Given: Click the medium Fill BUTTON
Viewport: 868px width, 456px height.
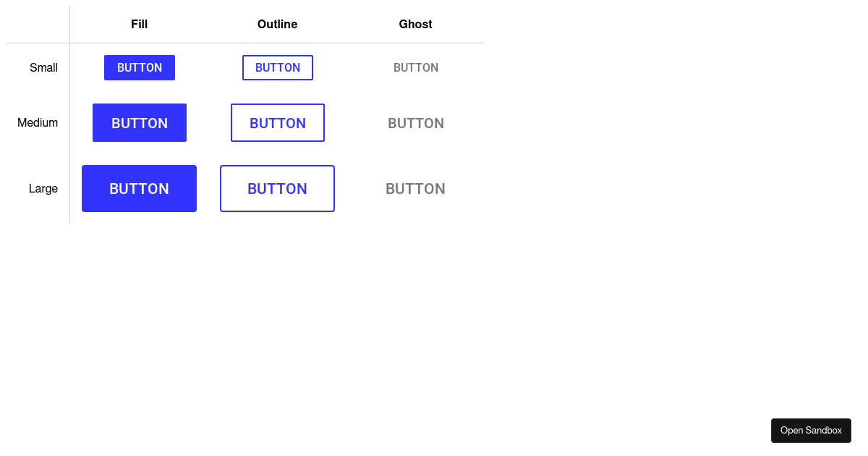Looking at the screenshot, I should click(139, 122).
